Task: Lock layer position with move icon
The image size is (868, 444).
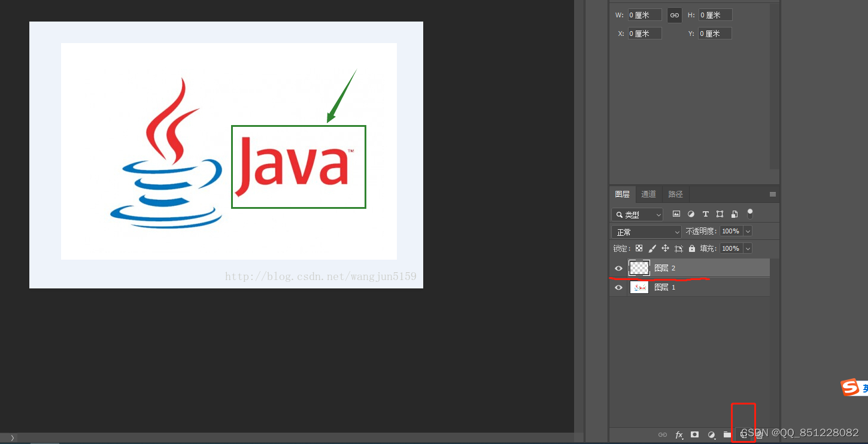Action: [665, 248]
